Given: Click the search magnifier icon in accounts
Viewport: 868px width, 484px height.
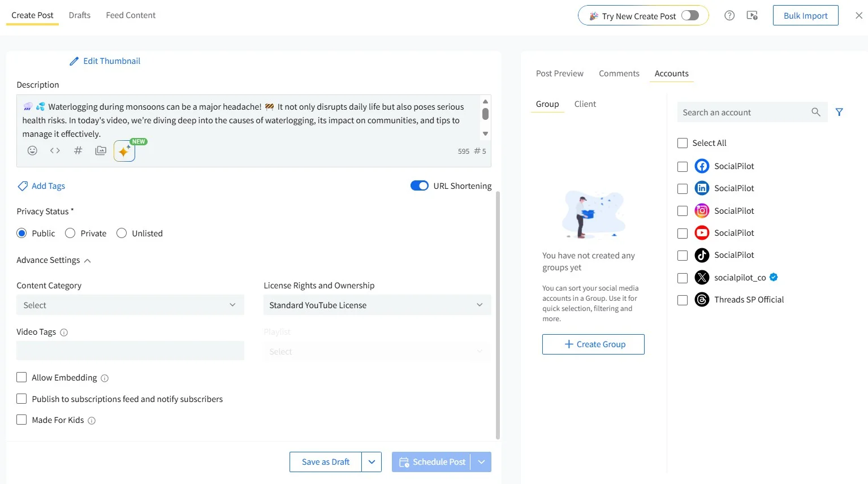Looking at the screenshot, I should (815, 112).
